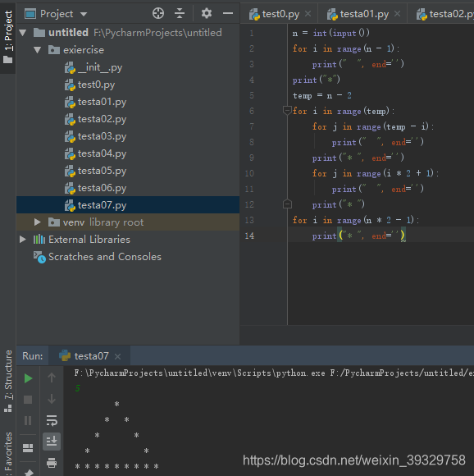The image size is (474, 476).
Task: Click the Up stack trace arrow
Action: click(52, 378)
